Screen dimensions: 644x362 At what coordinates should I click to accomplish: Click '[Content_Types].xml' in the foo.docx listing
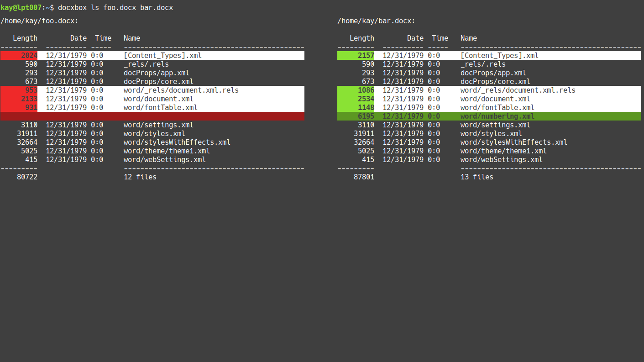pyautogui.click(x=162, y=56)
